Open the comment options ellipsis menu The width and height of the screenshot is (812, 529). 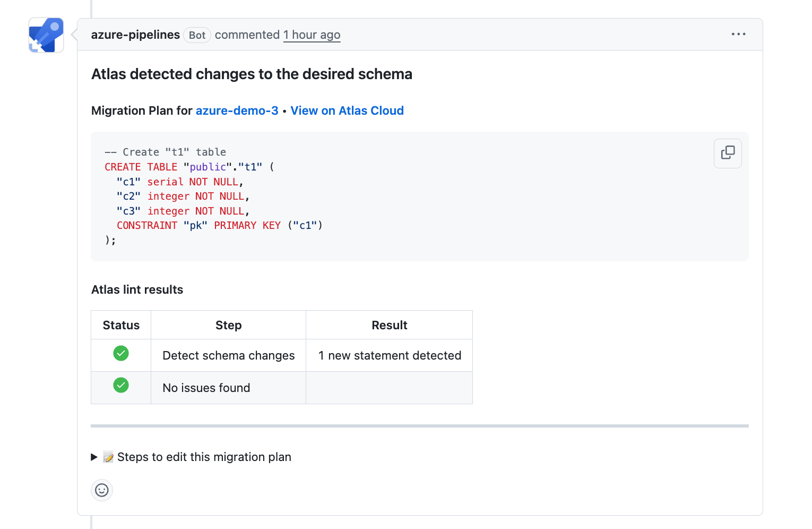tap(738, 34)
